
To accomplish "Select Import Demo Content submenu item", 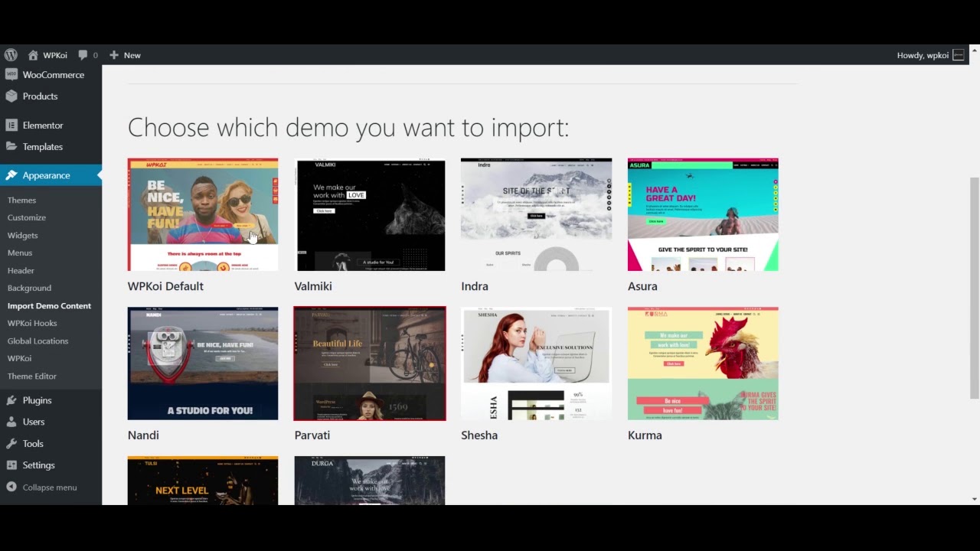I will [49, 306].
